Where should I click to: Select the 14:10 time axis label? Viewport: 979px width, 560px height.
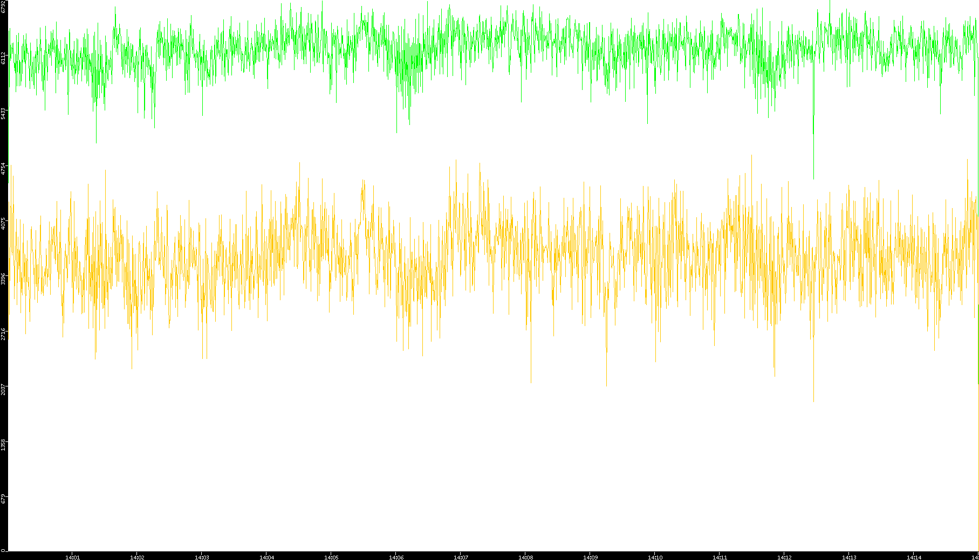click(655, 557)
